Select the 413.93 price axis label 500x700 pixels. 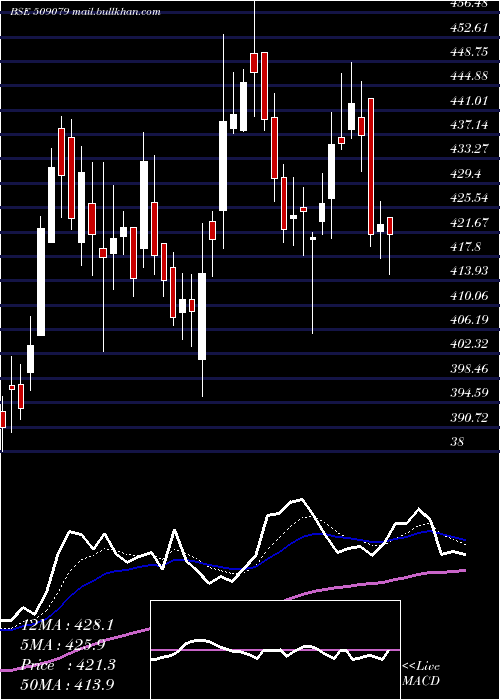pyautogui.click(x=469, y=271)
